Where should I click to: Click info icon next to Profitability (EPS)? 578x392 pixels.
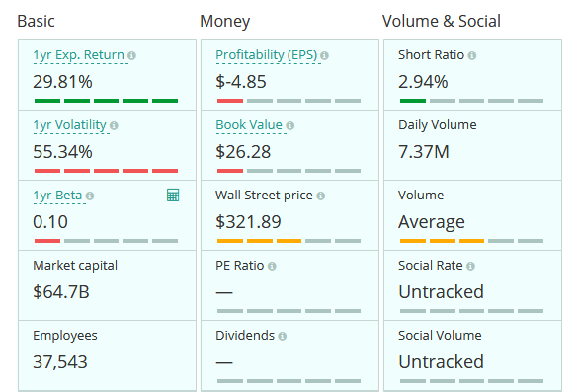click(x=324, y=55)
